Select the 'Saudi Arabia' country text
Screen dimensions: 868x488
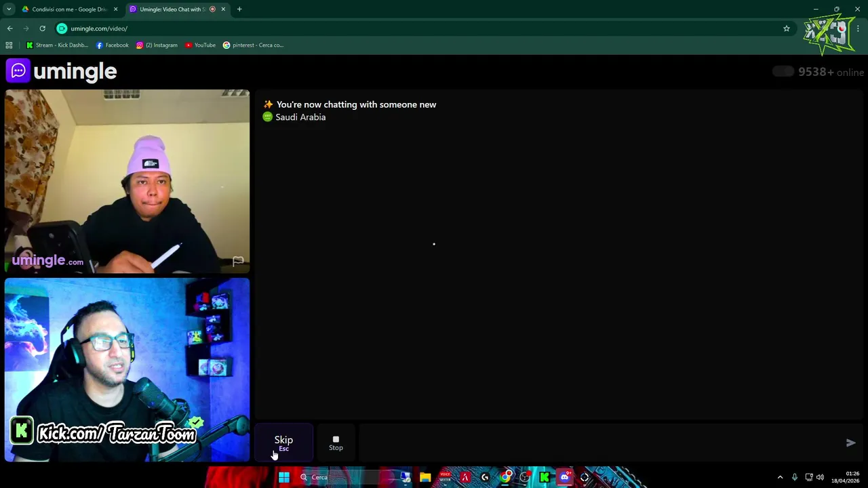(300, 117)
